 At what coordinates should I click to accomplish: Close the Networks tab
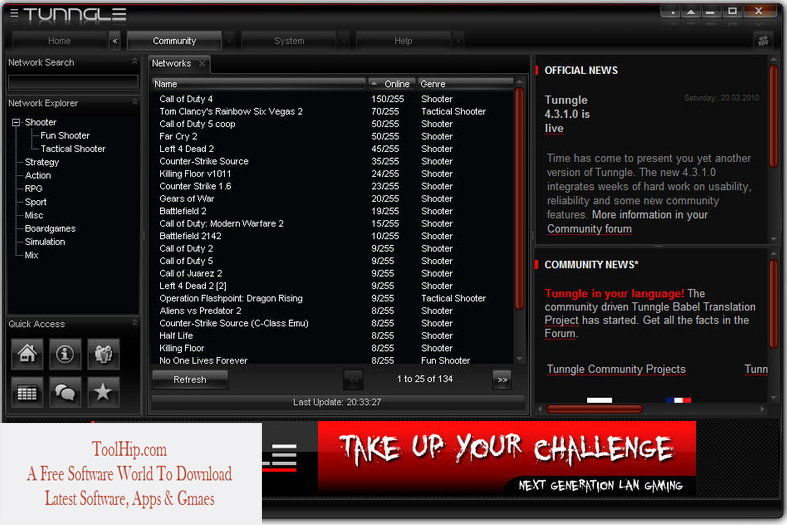[202, 63]
